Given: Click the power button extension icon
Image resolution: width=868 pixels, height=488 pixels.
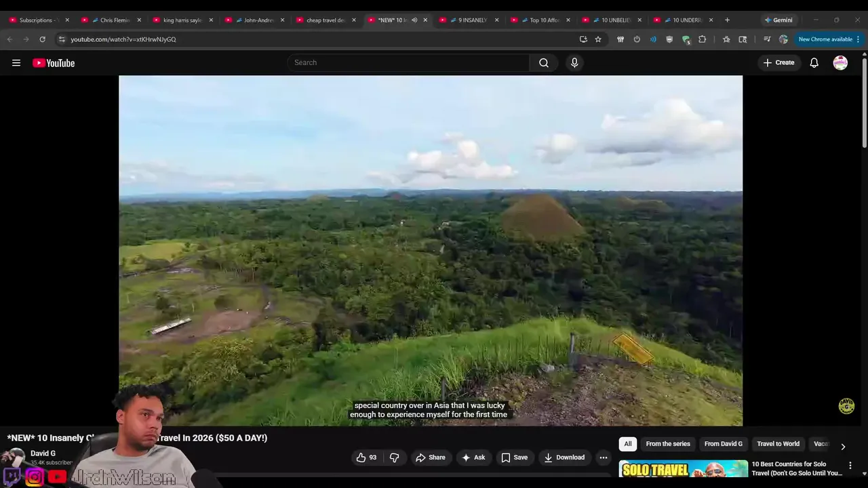Looking at the screenshot, I should tap(637, 39).
